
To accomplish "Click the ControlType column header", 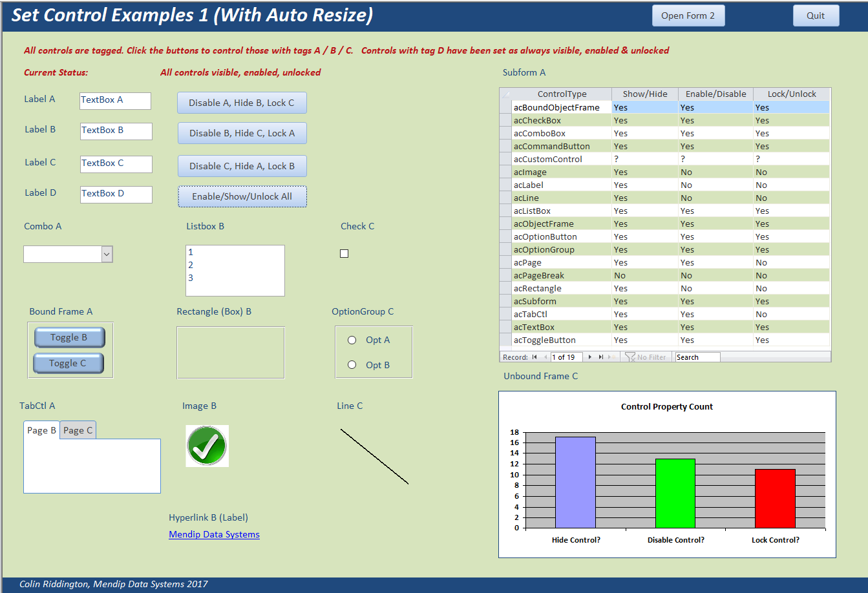I will click(x=562, y=94).
